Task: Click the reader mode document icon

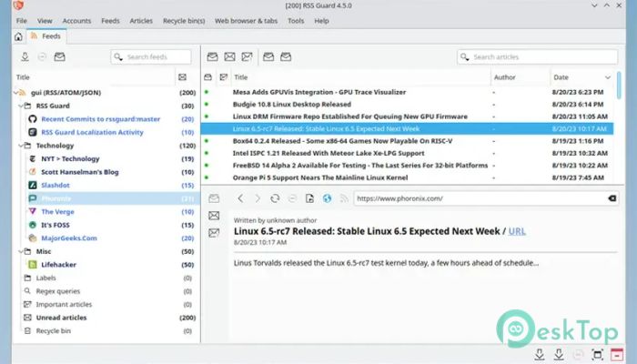Action: 309,198
